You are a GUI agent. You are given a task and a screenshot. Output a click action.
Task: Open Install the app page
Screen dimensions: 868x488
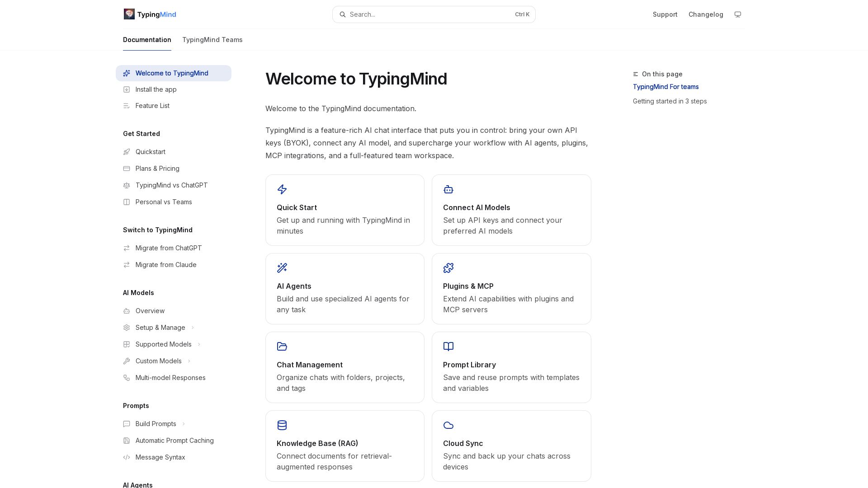174,89
